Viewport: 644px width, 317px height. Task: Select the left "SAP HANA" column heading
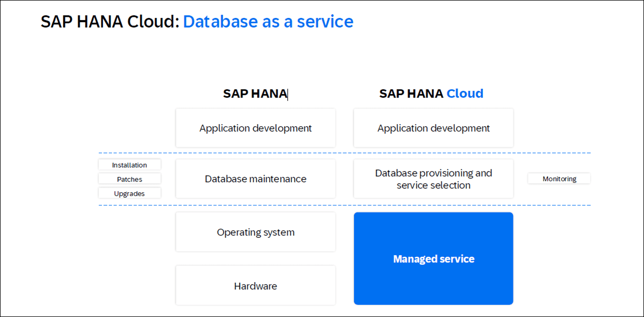tap(254, 94)
